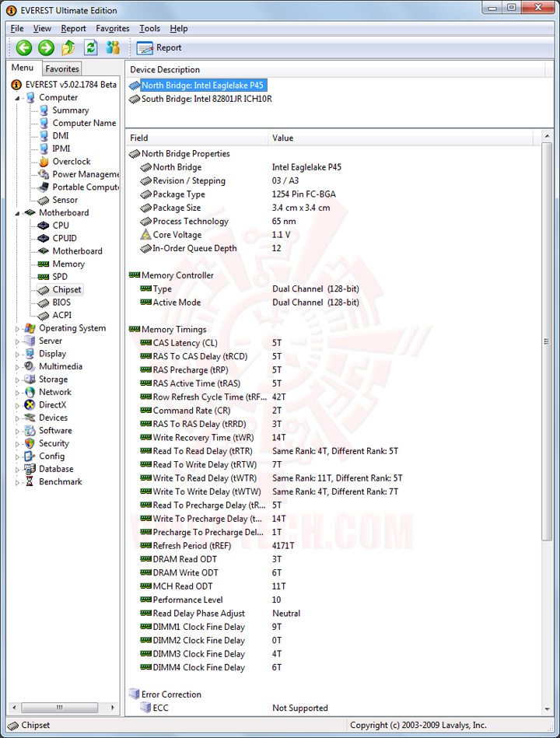The height and width of the screenshot is (738, 560).
Task: Select South Bridge: Intel 82801JR ICH10R device
Action: (207, 99)
